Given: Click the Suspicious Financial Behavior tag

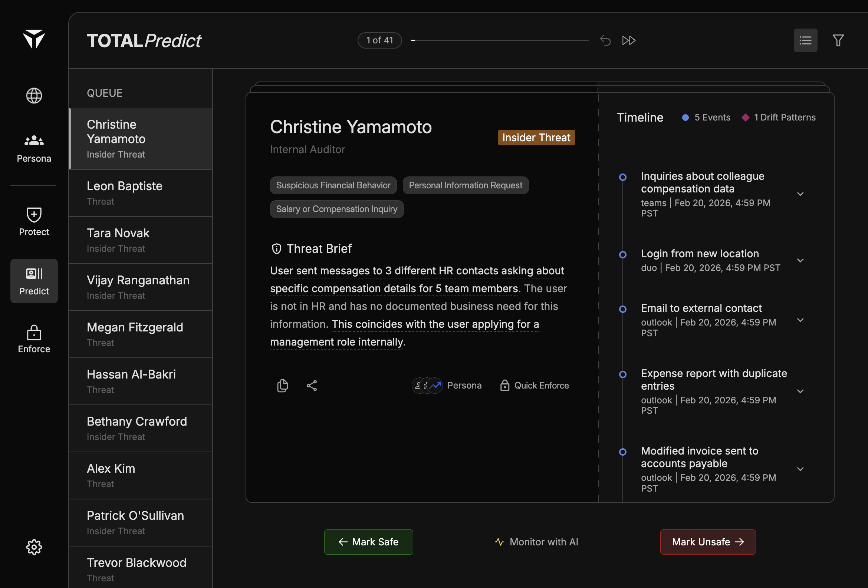Looking at the screenshot, I should click(x=333, y=185).
